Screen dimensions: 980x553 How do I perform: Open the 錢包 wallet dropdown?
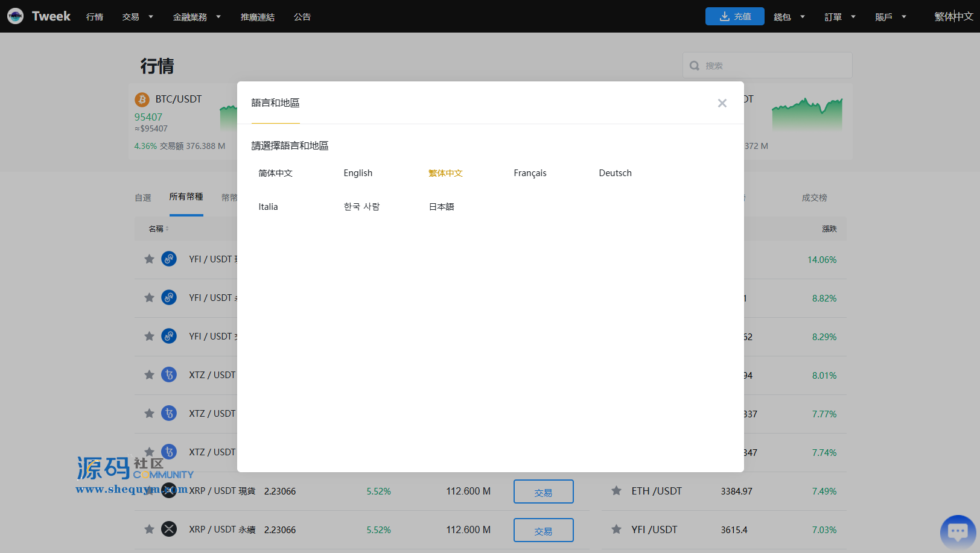click(789, 17)
